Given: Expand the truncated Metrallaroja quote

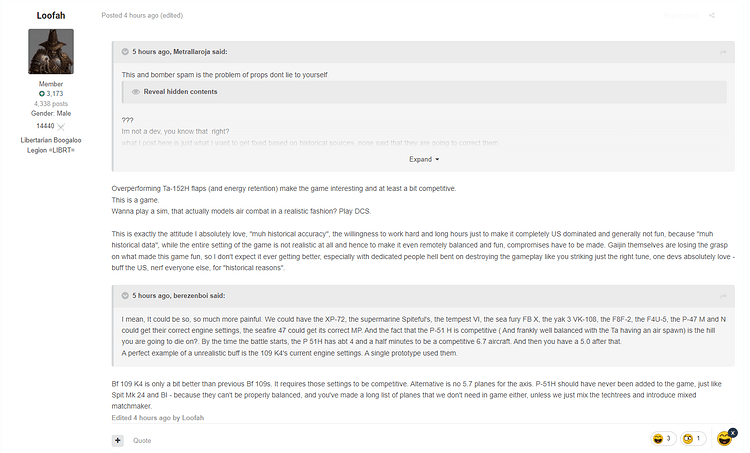Looking at the screenshot, I should click(x=424, y=160).
